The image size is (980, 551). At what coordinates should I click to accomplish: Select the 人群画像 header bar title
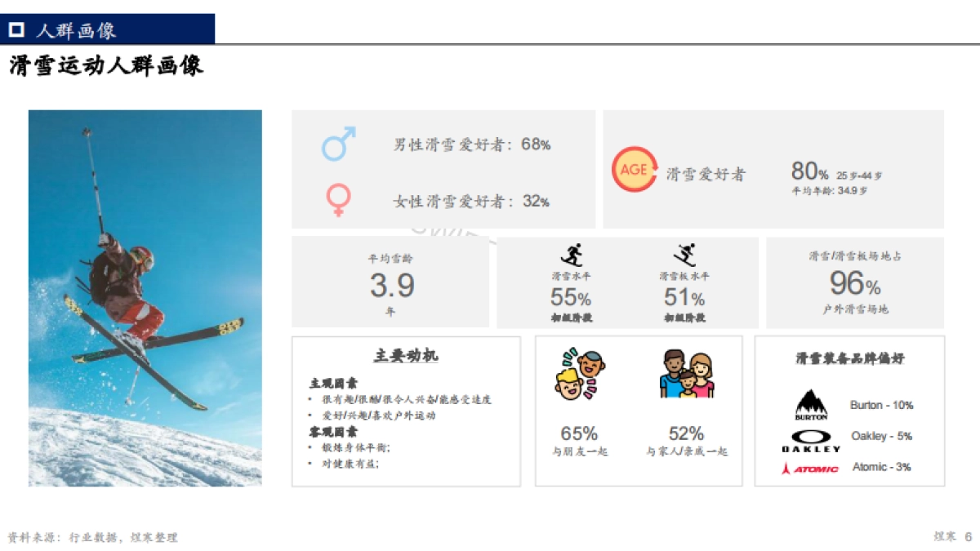[74, 30]
